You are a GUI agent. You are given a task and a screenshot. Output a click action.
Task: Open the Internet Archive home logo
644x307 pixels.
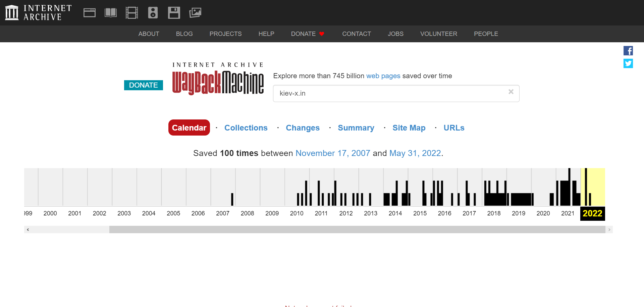tap(38, 13)
